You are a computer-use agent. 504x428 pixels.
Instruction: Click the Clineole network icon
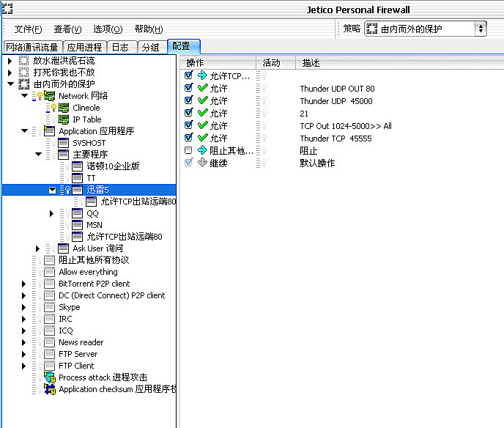(64, 108)
